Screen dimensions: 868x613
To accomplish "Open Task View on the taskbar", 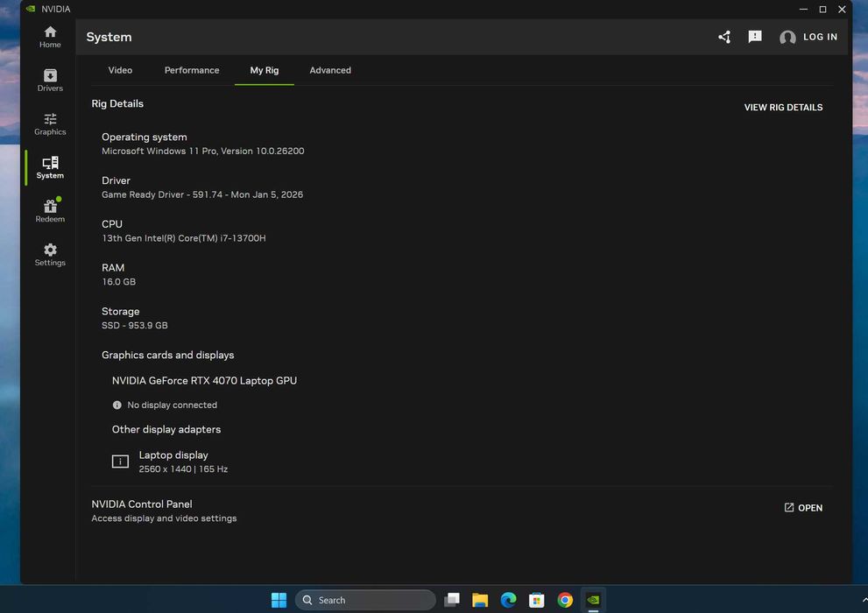I will pyautogui.click(x=452, y=600).
